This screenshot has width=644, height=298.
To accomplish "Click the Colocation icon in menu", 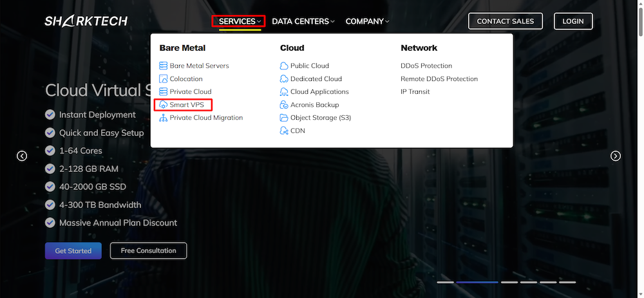I will [x=164, y=79].
